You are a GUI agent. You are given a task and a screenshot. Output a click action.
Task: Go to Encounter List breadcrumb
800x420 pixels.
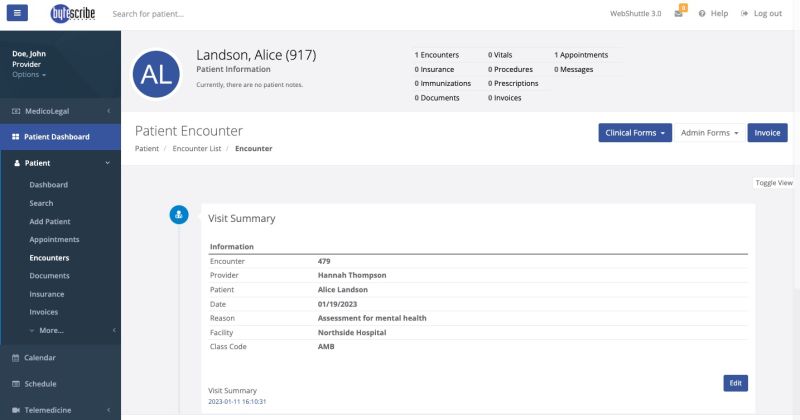pyautogui.click(x=197, y=149)
